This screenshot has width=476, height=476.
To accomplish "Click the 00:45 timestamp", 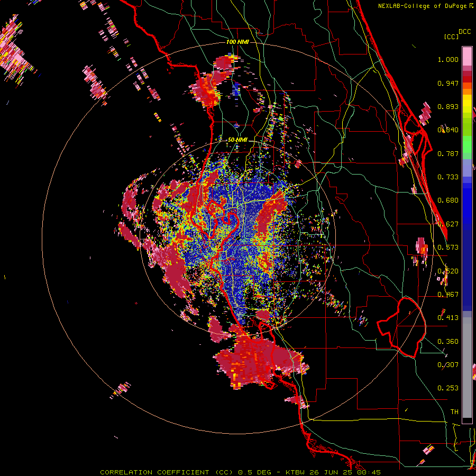I will click(x=369, y=472).
